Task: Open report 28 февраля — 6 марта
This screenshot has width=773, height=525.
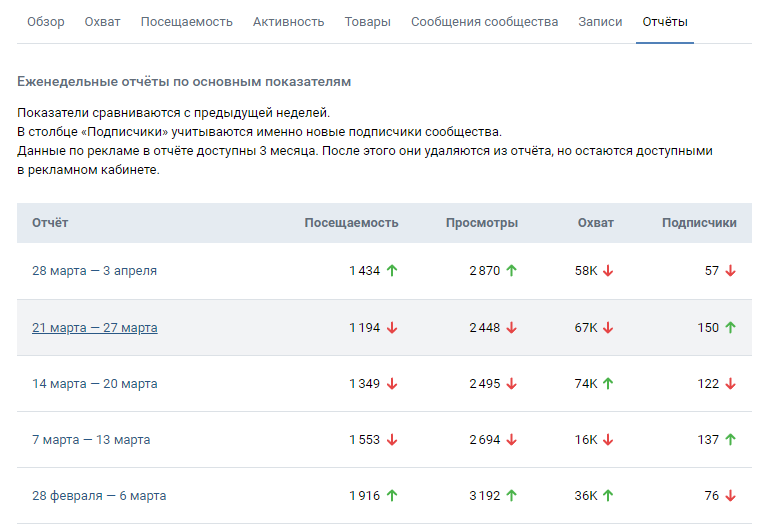Action: 99,495
